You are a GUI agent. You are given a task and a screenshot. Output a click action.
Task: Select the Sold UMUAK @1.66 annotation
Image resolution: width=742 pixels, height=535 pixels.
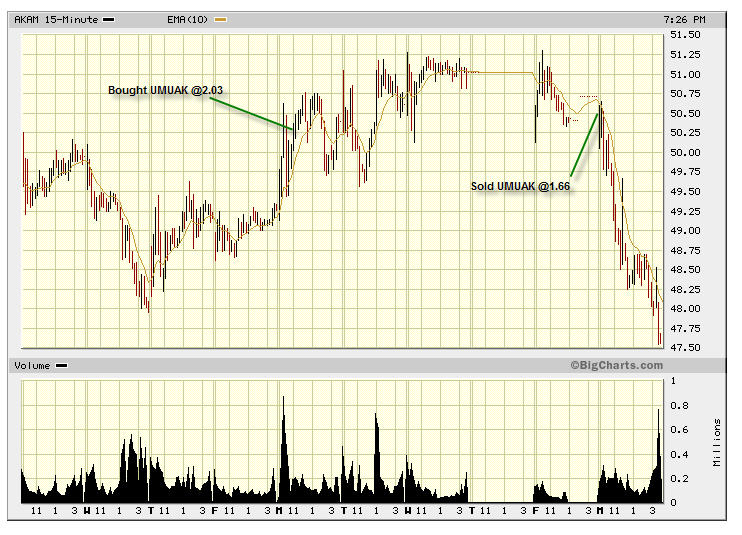521,186
